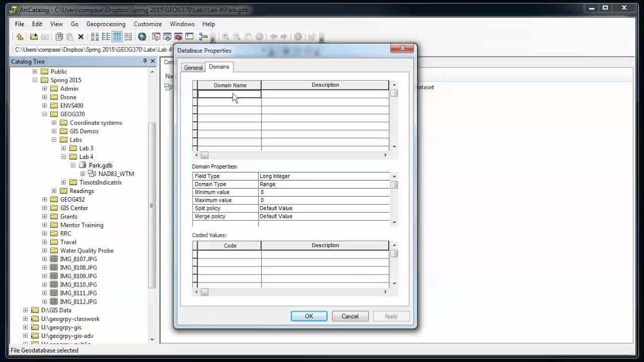Open the Customize menu
Image resolution: width=644 pixels, height=362 pixels.
pyautogui.click(x=147, y=24)
